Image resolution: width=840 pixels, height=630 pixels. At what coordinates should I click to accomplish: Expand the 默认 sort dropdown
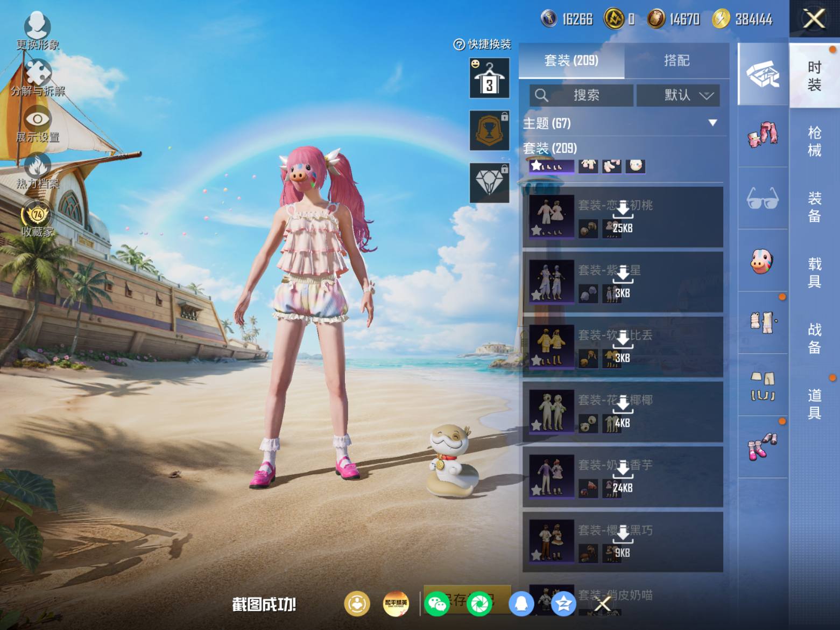click(x=678, y=95)
